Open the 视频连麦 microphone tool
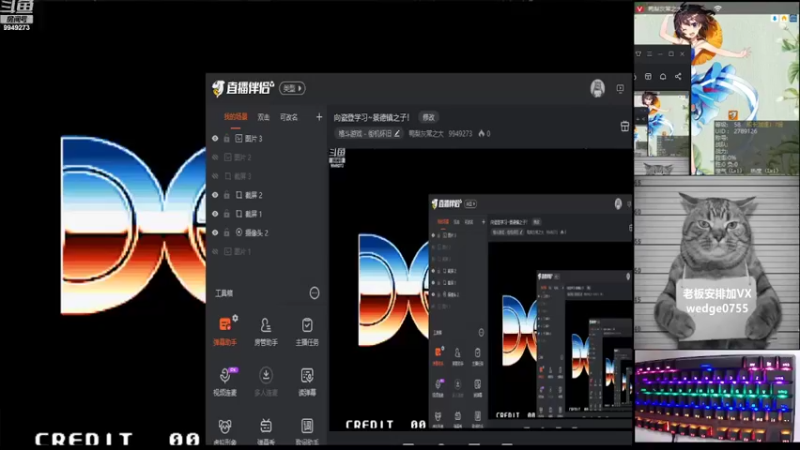This screenshot has width=800, height=450. tap(224, 382)
